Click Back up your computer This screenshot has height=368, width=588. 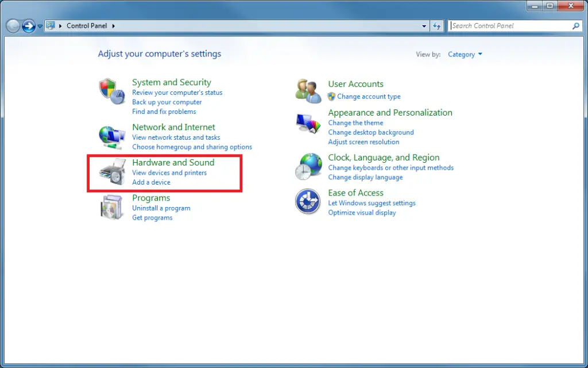point(167,102)
